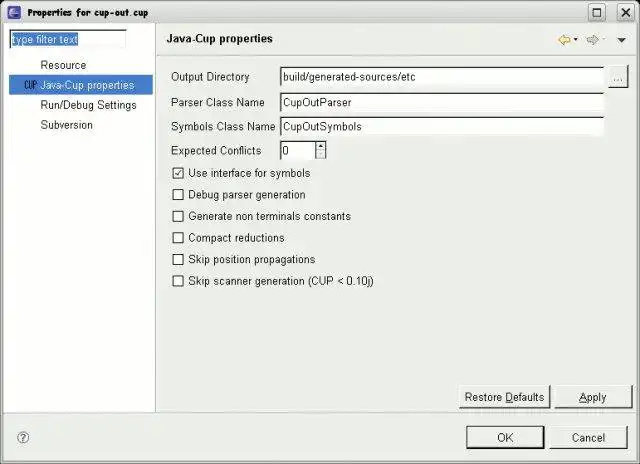
Task: Enable Compact reductions checkbox
Action: click(x=178, y=238)
